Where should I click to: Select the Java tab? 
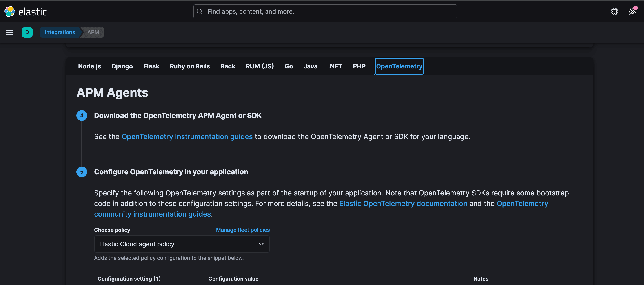310,66
